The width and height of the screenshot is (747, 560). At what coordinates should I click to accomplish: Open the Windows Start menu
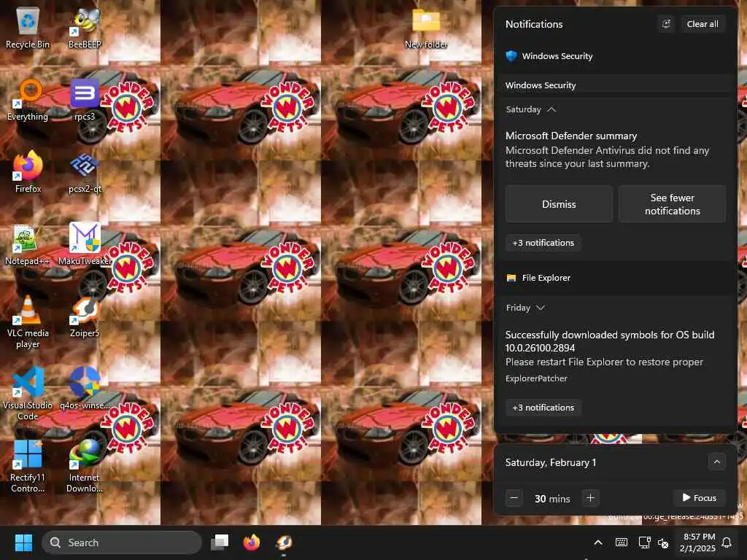pos(23,542)
